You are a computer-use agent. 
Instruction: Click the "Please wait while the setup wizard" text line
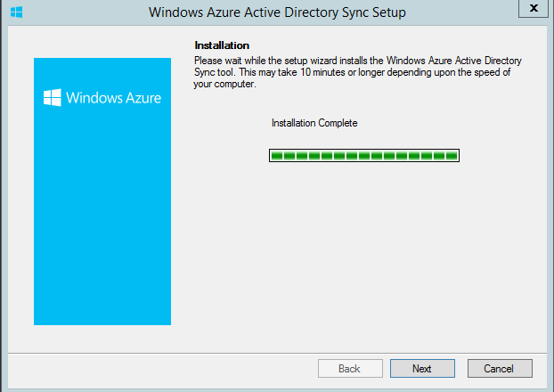(x=358, y=61)
